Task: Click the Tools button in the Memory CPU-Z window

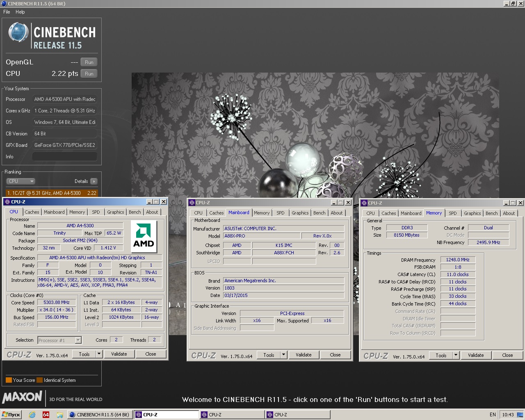Action: pyautogui.click(x=441, y=355)
